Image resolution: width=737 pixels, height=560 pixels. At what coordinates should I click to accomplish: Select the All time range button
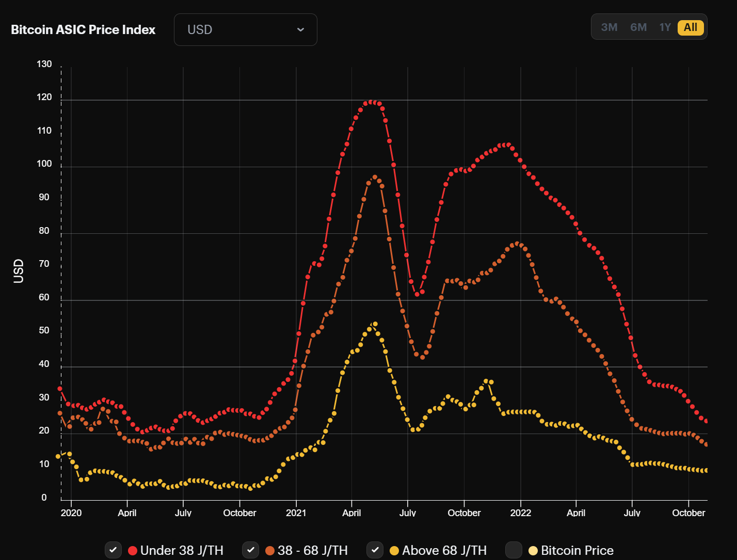pyautogui.click(x=691, y=27)
